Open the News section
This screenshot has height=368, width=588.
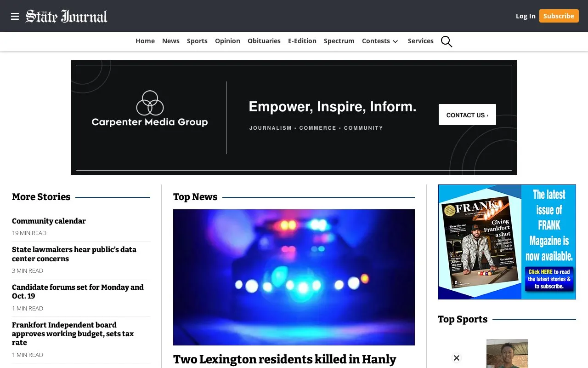click(171, 41)
